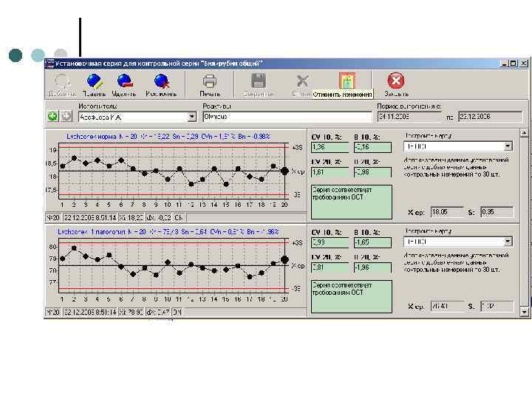Click the large point 20 on the upper chart
Viewport: 532px width, 399px height.
(x=284, y=171)
